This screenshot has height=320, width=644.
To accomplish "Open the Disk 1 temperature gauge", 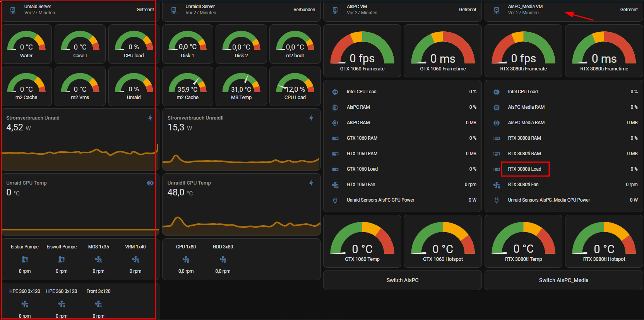I will (188, 44).
